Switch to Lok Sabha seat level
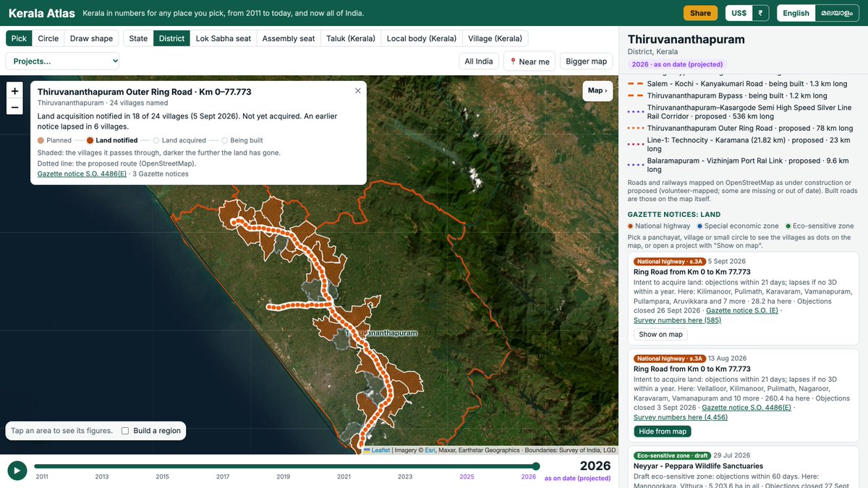Viewport: 868px width, 488px height. click(x=224, y=38)
